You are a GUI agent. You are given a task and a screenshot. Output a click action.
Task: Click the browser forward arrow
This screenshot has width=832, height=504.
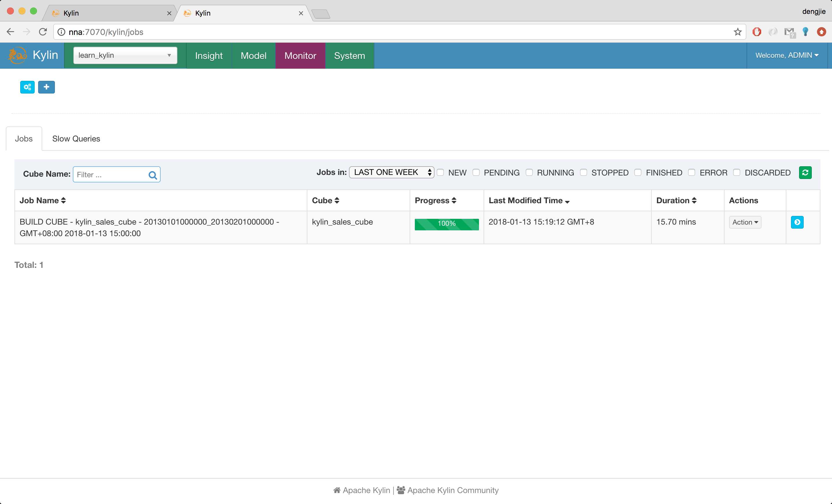point(26,32)
